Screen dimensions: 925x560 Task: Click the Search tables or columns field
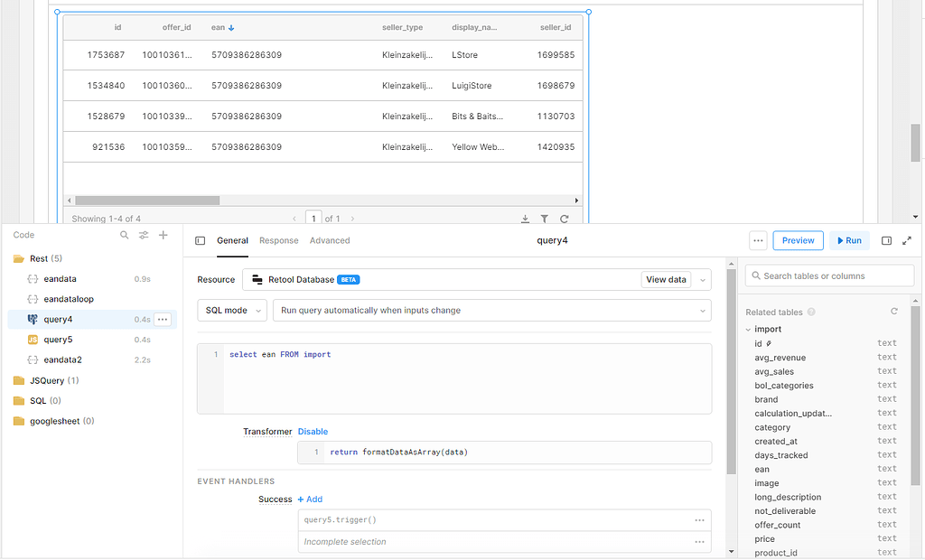click(x=830, y=275)
